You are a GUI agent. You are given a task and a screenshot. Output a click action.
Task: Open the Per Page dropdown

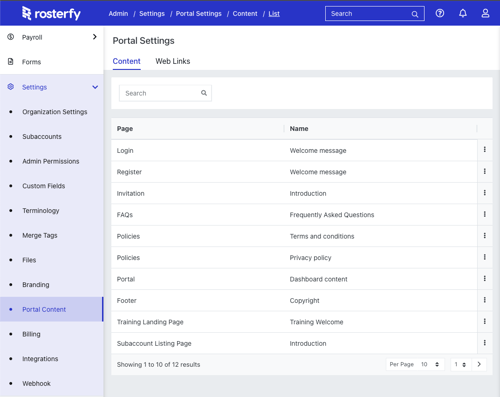pyautogui.click(x=415, y=364)
